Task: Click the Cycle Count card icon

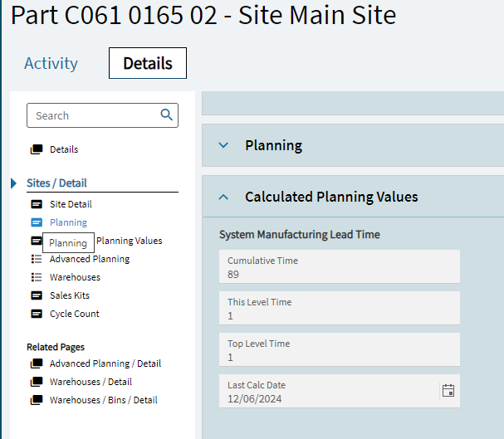Action: (x=37, y=314)
